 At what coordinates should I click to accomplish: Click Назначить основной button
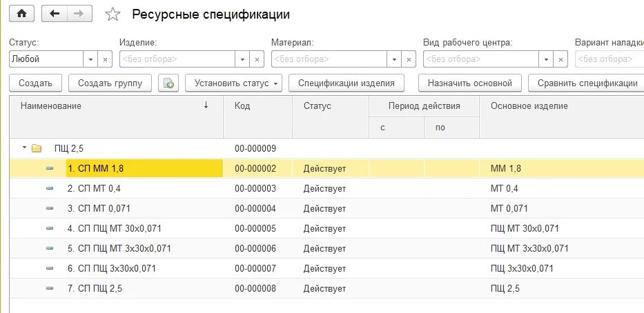(470, 83)
